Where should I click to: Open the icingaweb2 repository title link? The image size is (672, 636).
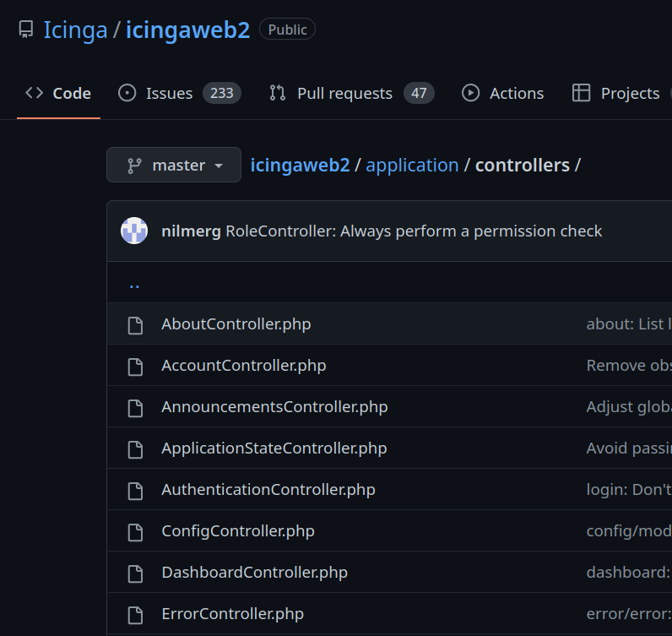pyautogui.click(x=187, y=30)
